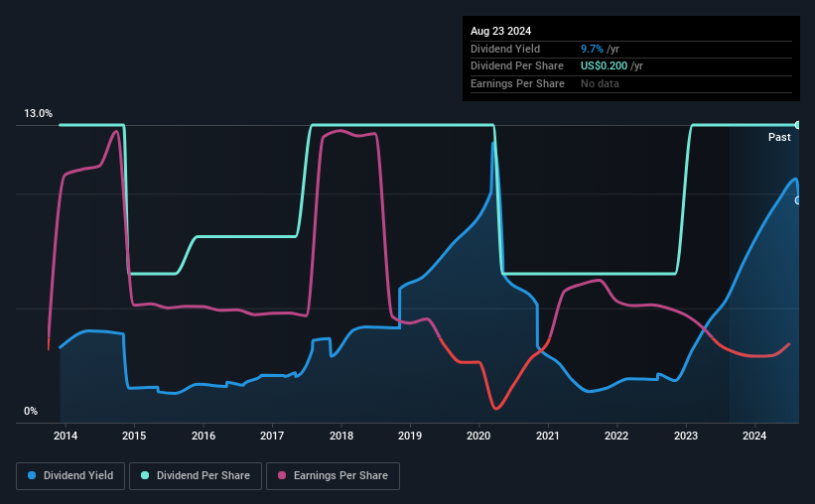Viewport: 815px width, 504px height.
Task: Click the 13.0% y-axis label
Action: 38,113
